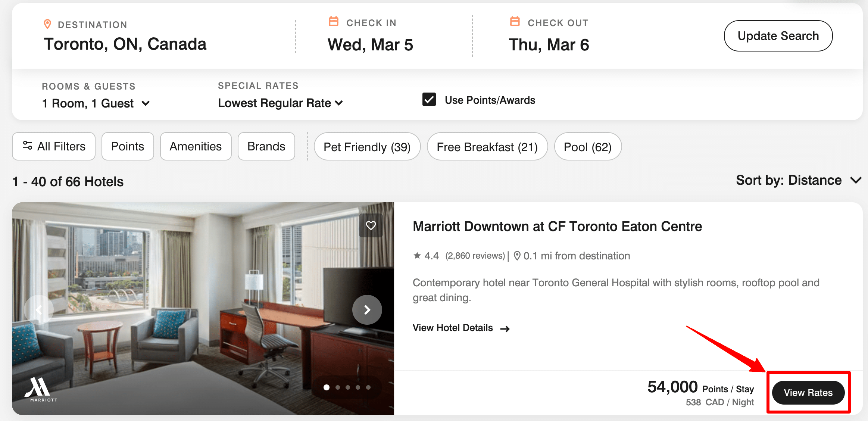This screenshot has height=421, width=868.
Task: Select the first carousel pagination dot
Action: tap(327, 387)
